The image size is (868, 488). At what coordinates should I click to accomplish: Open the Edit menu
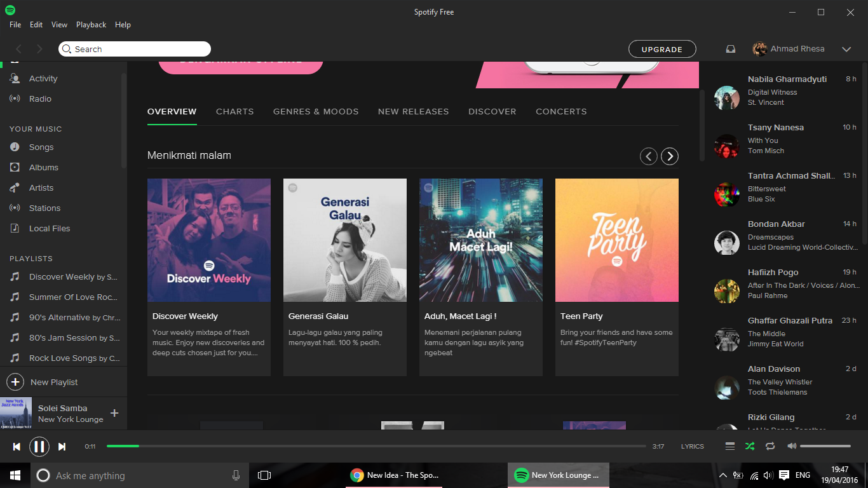pos(36,25)
